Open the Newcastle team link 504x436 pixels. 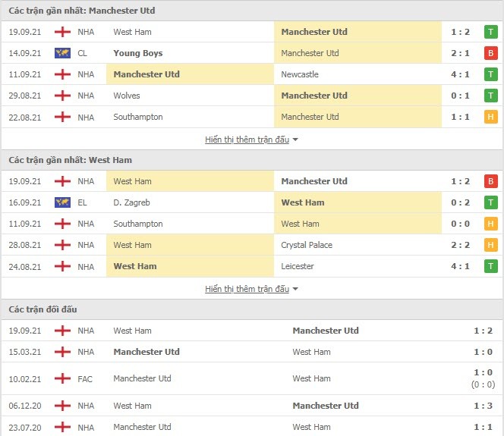coord(300,74)
